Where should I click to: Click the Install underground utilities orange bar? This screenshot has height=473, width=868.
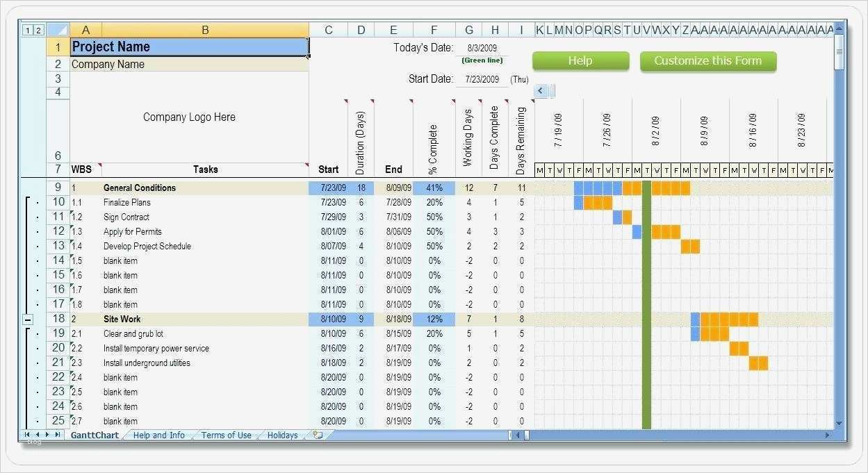[758, 363]
